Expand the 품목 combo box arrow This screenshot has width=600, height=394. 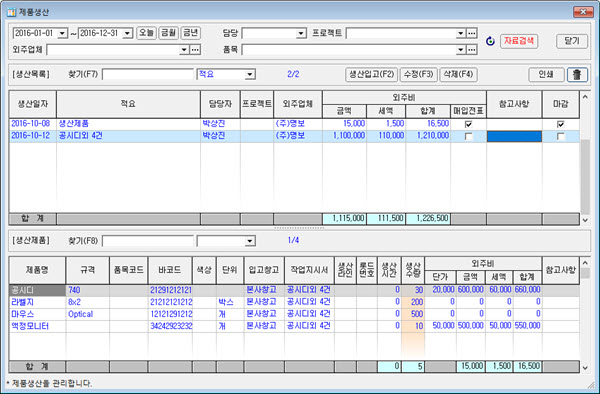[461, 50]
